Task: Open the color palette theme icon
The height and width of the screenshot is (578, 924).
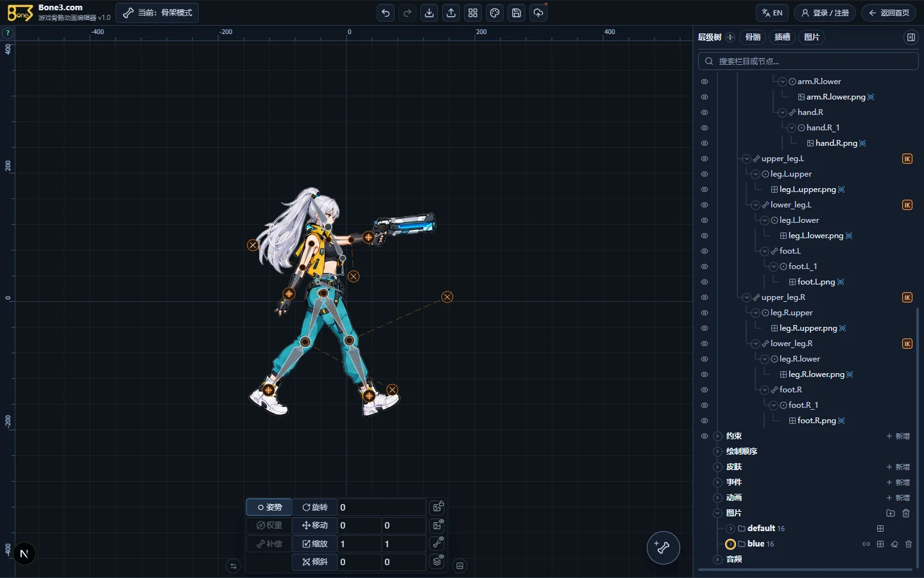Action: pos(495,13)
